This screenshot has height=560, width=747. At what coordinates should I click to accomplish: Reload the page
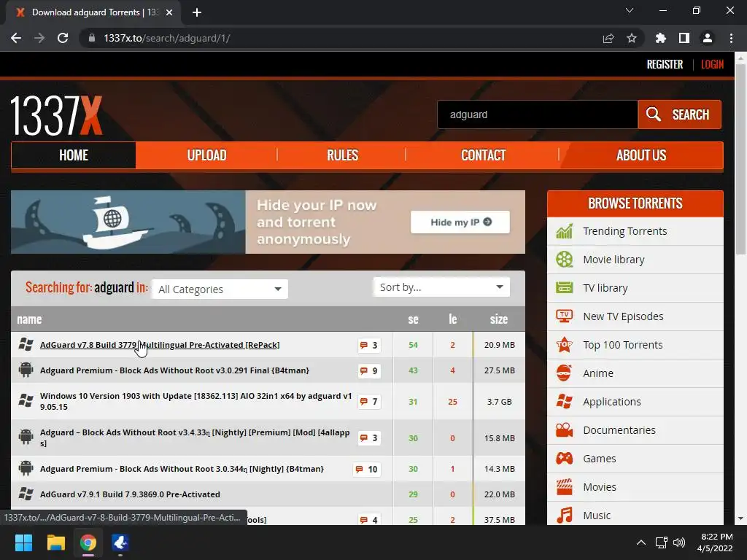pos(63,38)
